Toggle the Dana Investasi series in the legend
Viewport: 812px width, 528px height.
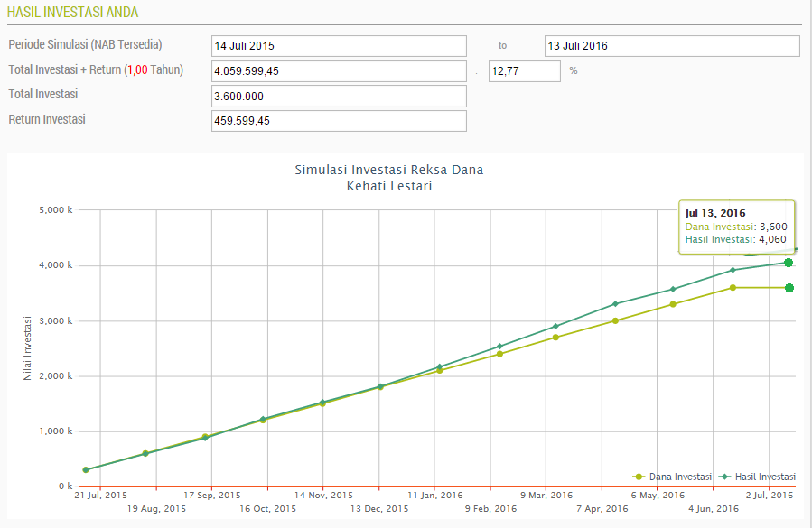(x=672, y=477)
